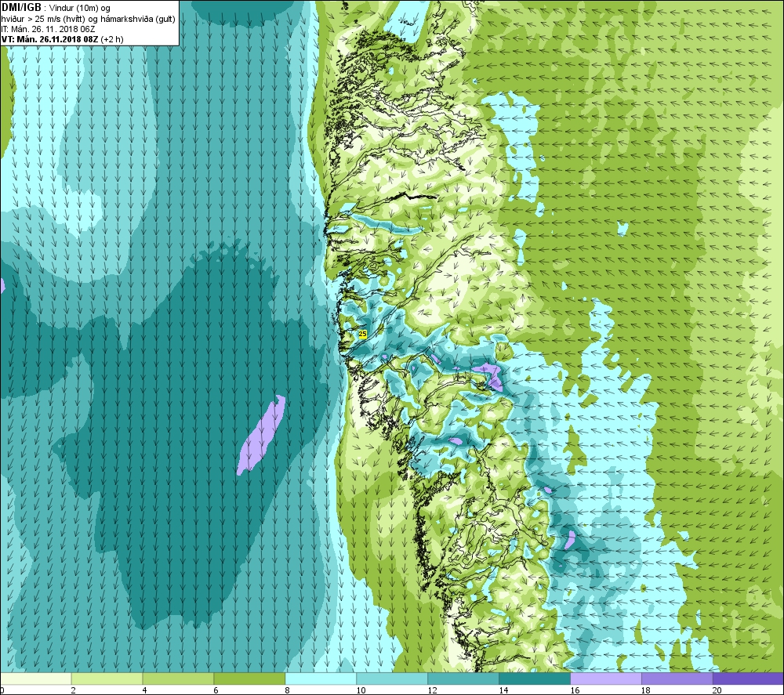Choose the 8–10 m/s pale cyan legend swatch
The width and height of the screenshot is (784, 695).
[321, 679]
